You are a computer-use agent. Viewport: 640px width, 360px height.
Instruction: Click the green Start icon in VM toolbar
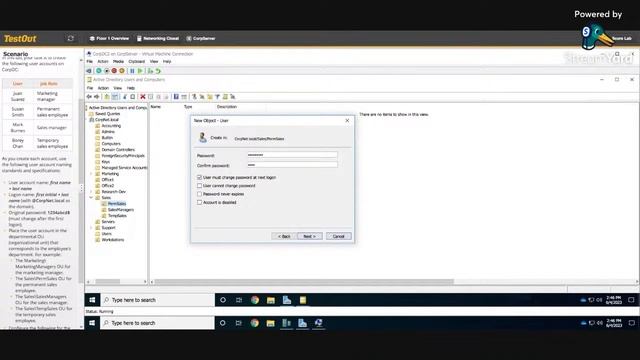click(99, 71)
